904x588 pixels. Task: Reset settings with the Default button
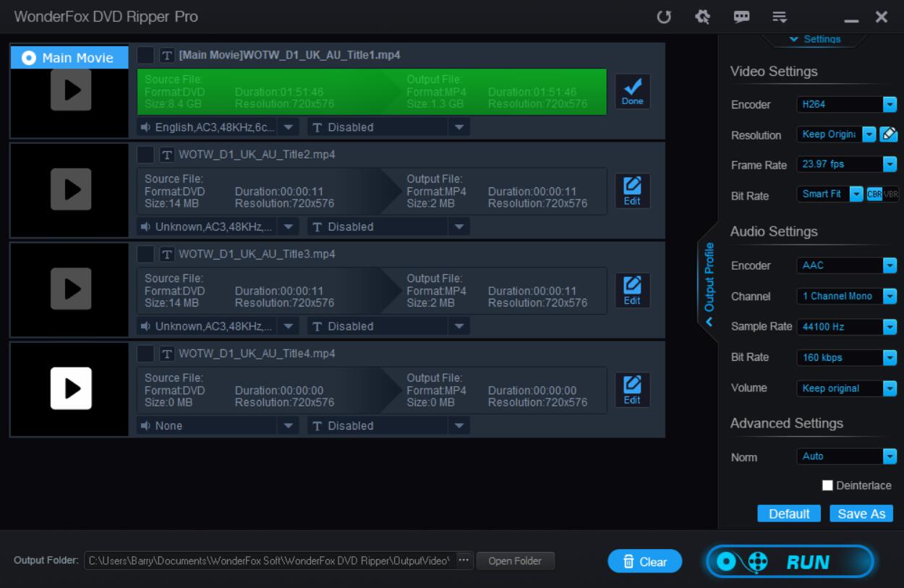point(789,514)
